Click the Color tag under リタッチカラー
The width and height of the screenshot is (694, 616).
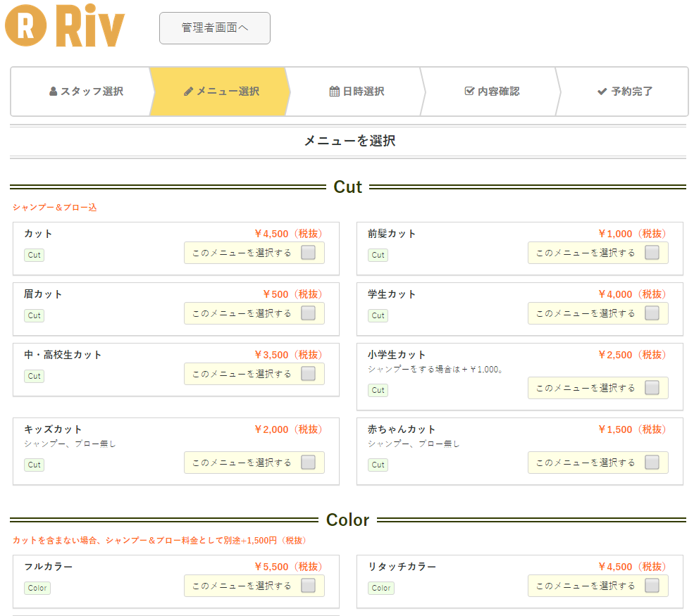pos(381,588)
